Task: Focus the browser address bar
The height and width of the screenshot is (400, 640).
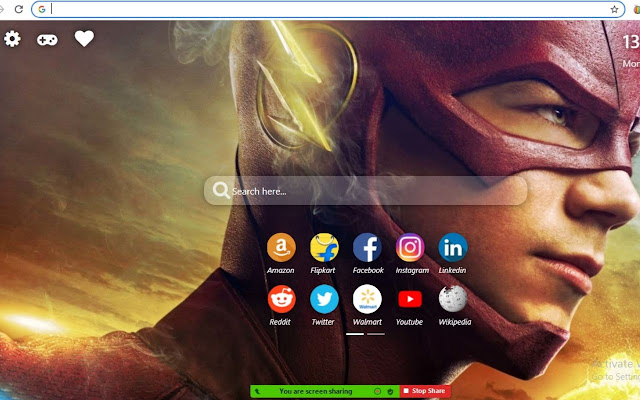Action: pyautogui.click(x=328, y=9)
